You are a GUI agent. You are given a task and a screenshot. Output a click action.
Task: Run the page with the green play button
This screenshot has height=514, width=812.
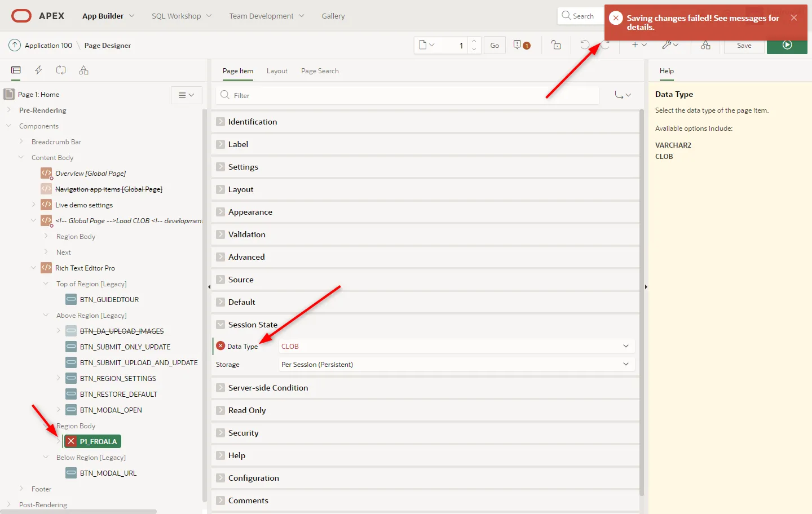tap(787, 45)
